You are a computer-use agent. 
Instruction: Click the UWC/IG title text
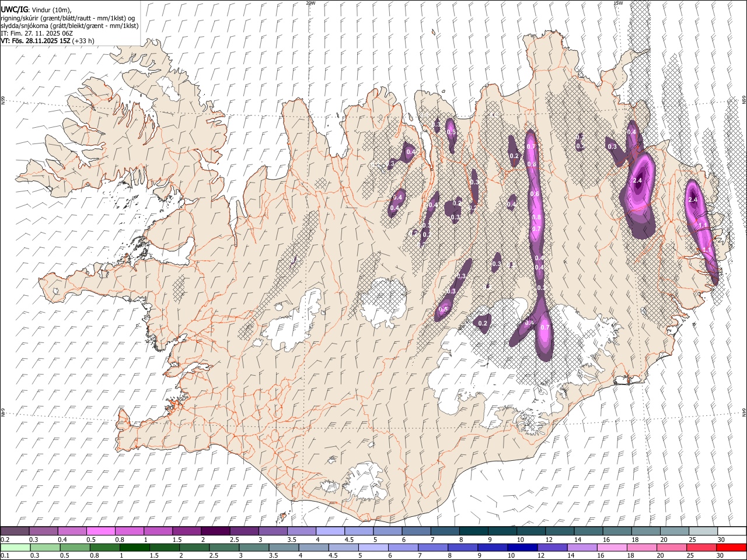coord(13,9)
